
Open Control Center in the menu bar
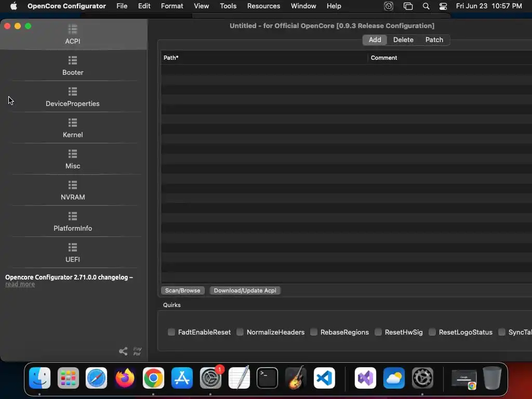point(443,6)
